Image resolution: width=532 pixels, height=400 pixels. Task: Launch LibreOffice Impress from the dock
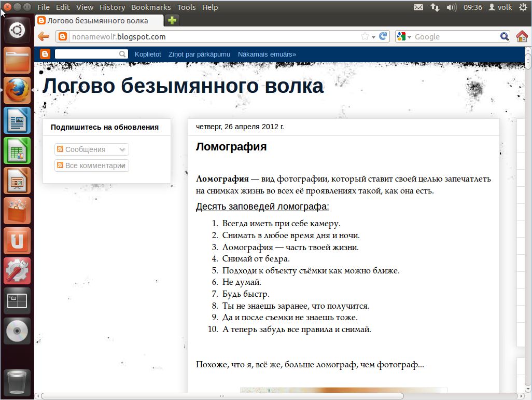[x=17, y=181]
